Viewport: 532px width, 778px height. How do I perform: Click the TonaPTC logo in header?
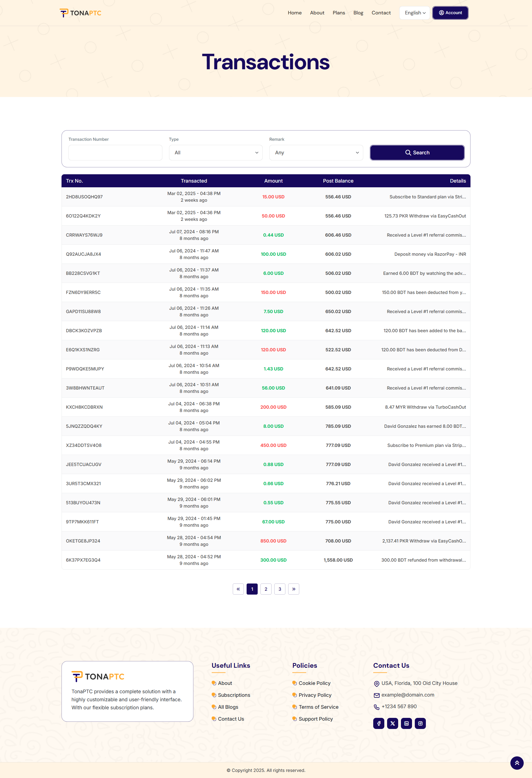tap(80, 13)
